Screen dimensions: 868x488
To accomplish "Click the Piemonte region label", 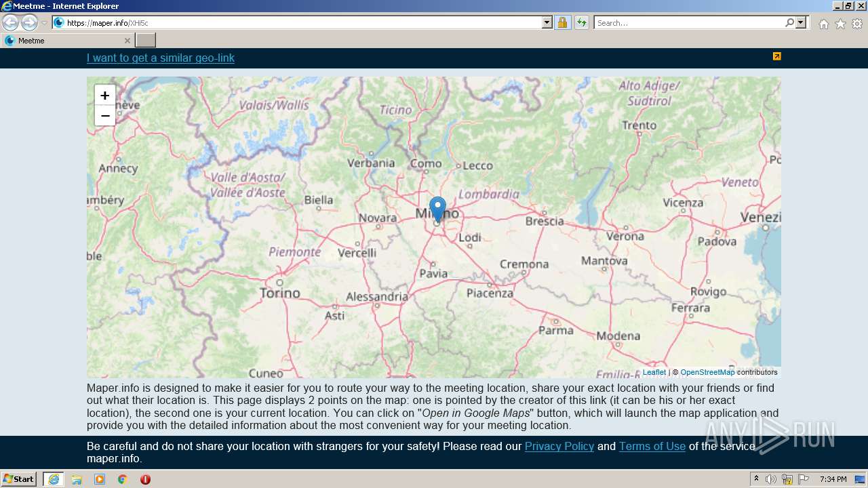I will [295, 252].
